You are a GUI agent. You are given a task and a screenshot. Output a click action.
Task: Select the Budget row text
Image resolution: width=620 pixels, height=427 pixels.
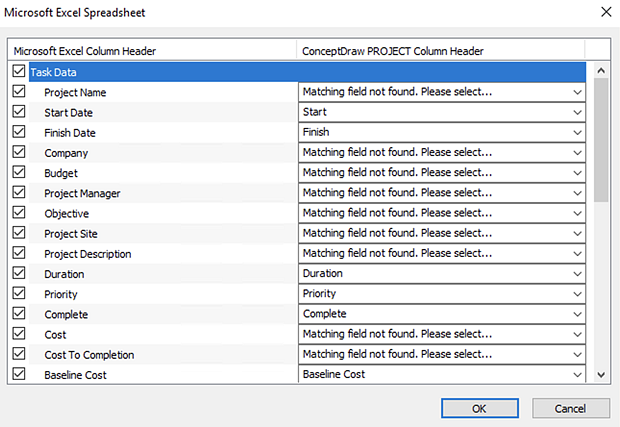[x=61, y=174]
